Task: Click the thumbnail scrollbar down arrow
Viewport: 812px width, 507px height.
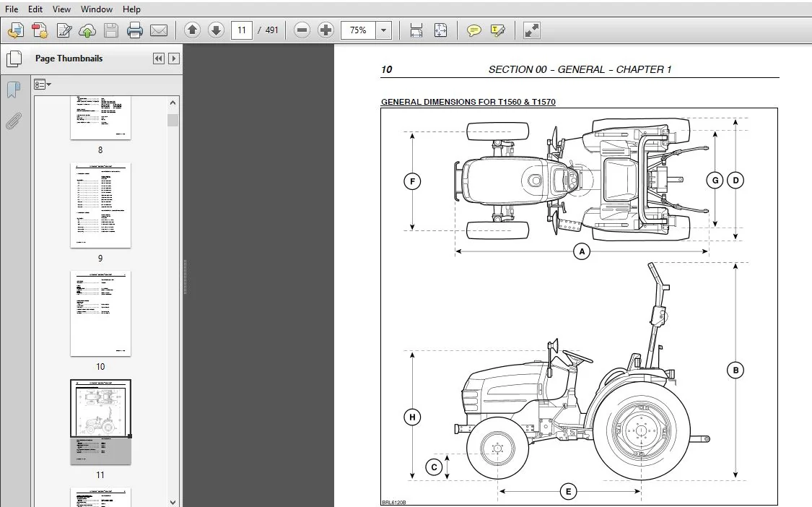Action: (x=173, y=502)
